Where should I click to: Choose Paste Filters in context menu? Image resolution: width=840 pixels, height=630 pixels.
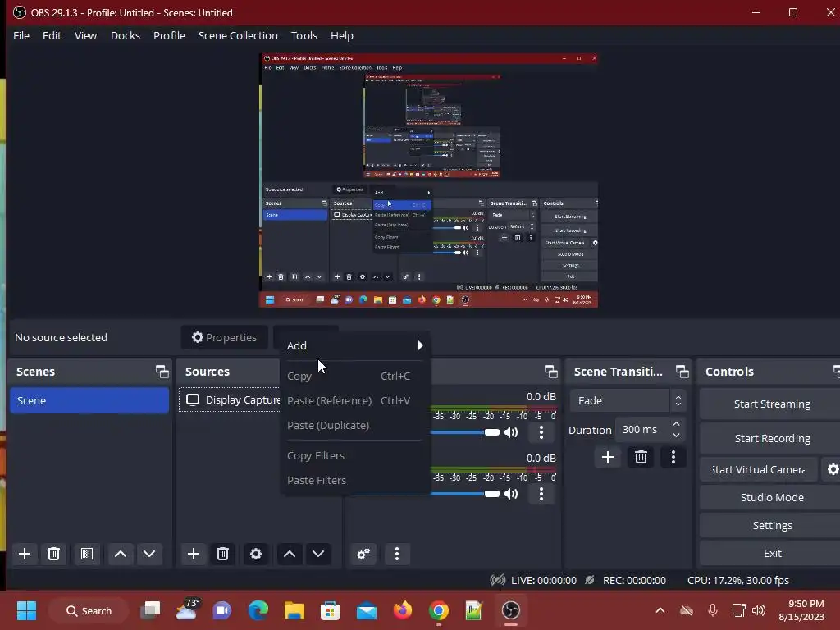coord(354,480)
